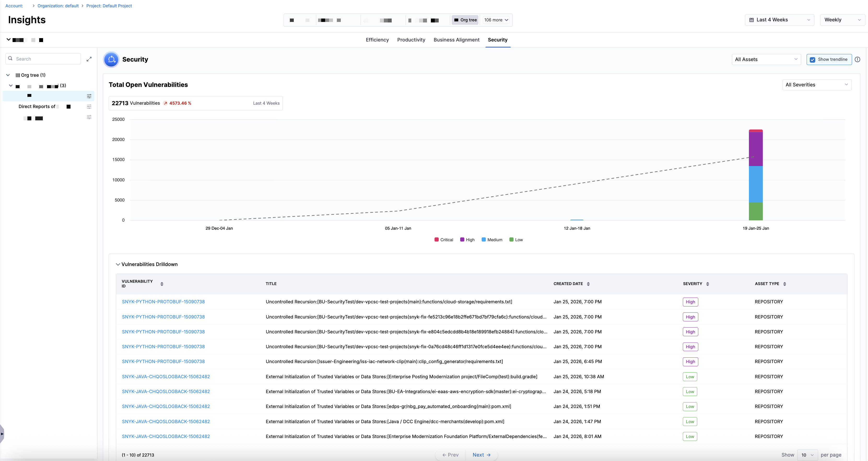This screenshot has height=461, width=868.
Task: Sort table by Created Date arrows
Action: [x=588, y=284]
